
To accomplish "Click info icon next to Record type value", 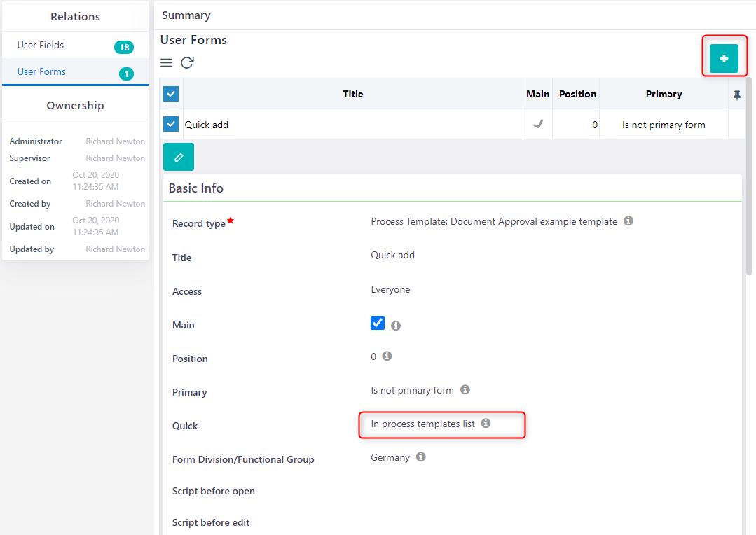I will [628, 221].
